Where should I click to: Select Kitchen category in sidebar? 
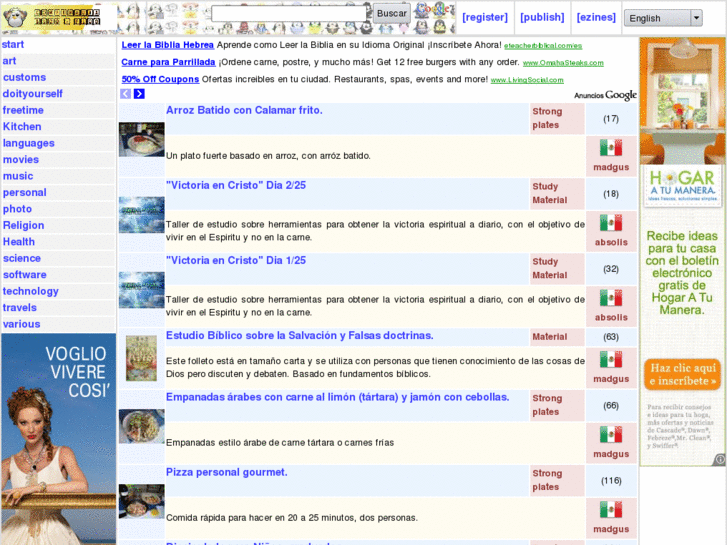click(22, 127)
